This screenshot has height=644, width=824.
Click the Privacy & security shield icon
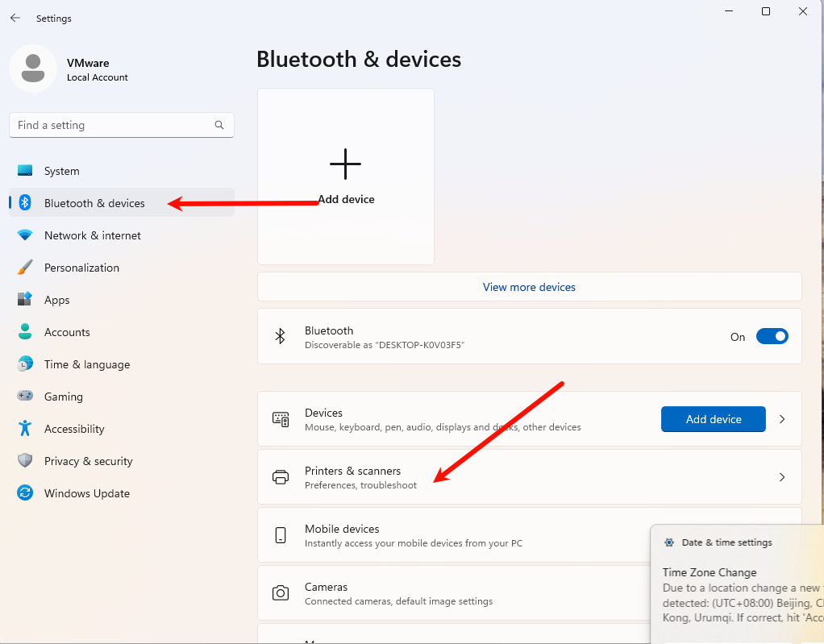pos(25,461)
